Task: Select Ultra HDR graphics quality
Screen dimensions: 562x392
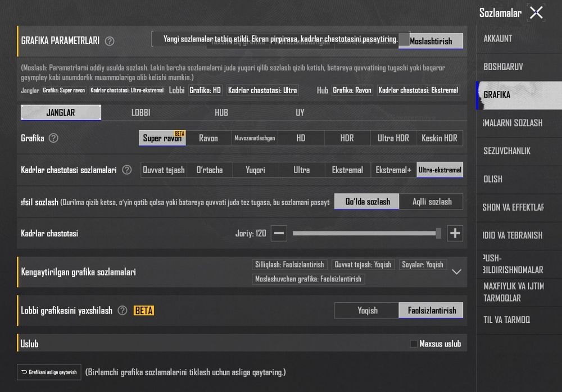Action: [393, 138]
